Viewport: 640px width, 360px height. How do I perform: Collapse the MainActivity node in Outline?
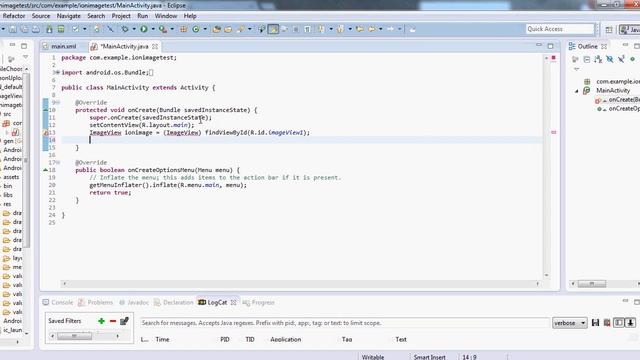(577, 91)
